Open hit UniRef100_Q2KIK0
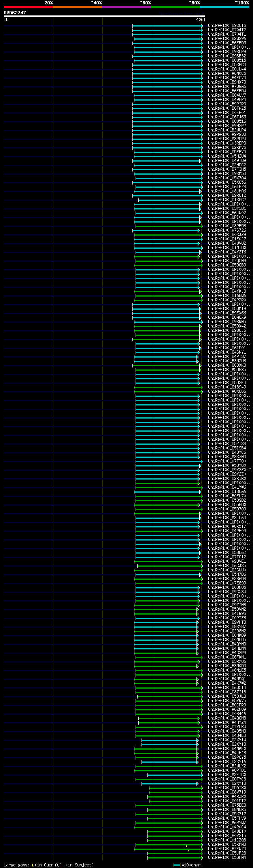The image size is (253, 868). [x=227, y=479]
